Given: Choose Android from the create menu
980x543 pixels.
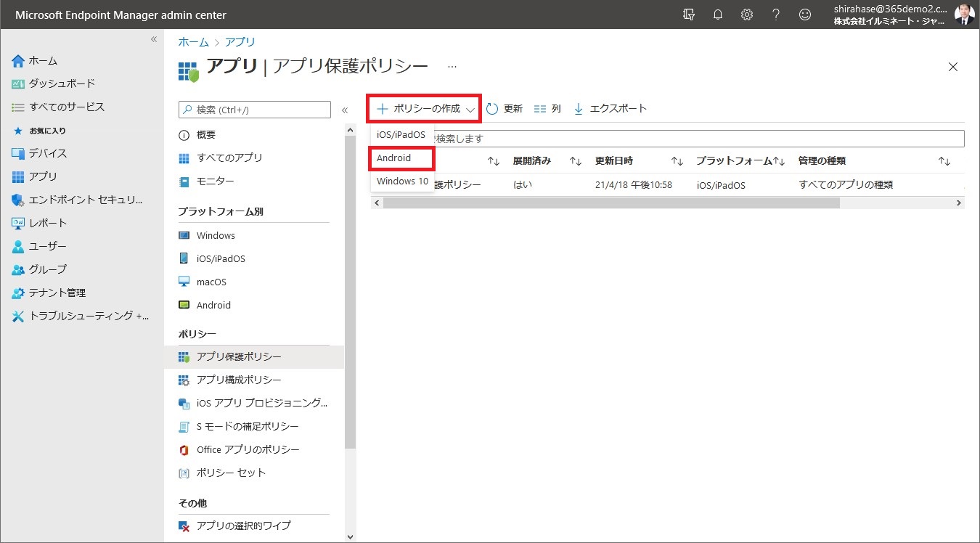Looking at the screenshot, I should [x=401, y=158].
